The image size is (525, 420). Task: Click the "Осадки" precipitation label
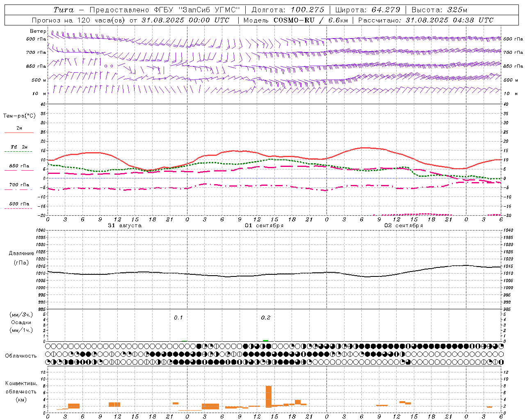pyautogui.click(x=21, y=322)
